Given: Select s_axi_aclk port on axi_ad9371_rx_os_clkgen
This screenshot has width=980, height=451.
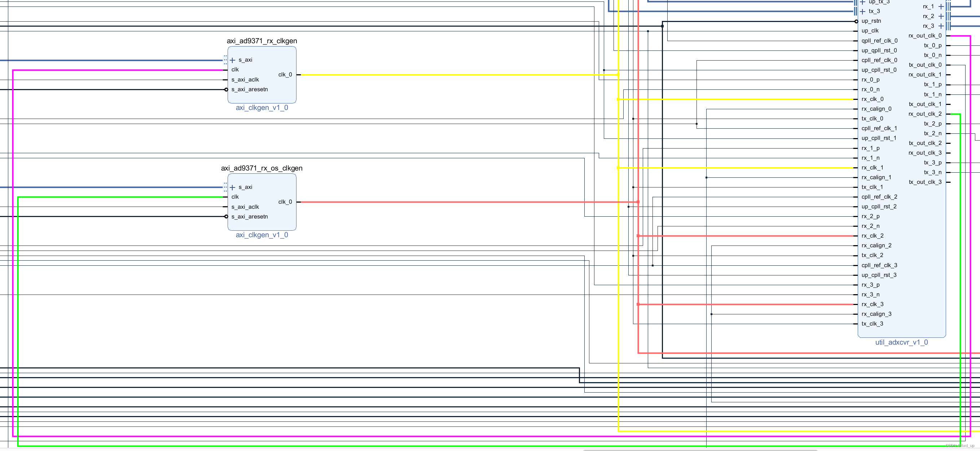Looking at the screenshot, I should tap(245, 207).
